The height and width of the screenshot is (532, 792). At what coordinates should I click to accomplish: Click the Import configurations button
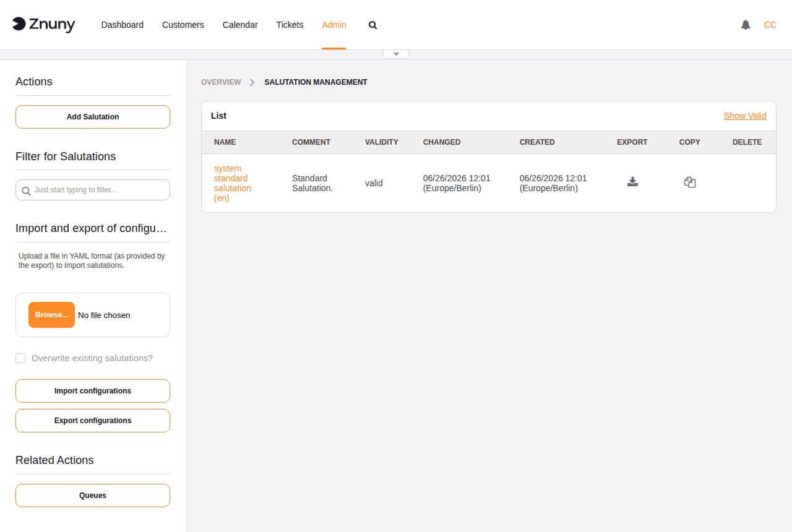click(93, 391)
